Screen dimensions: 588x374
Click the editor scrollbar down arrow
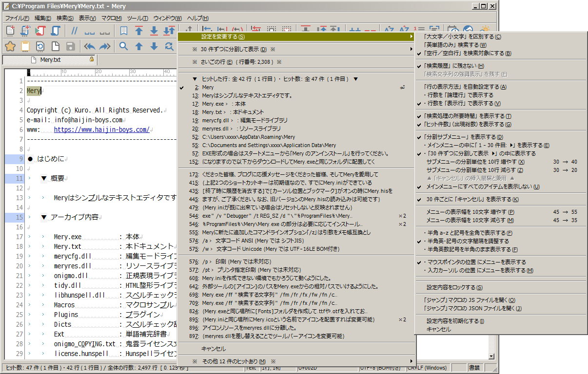click(491, 356)
